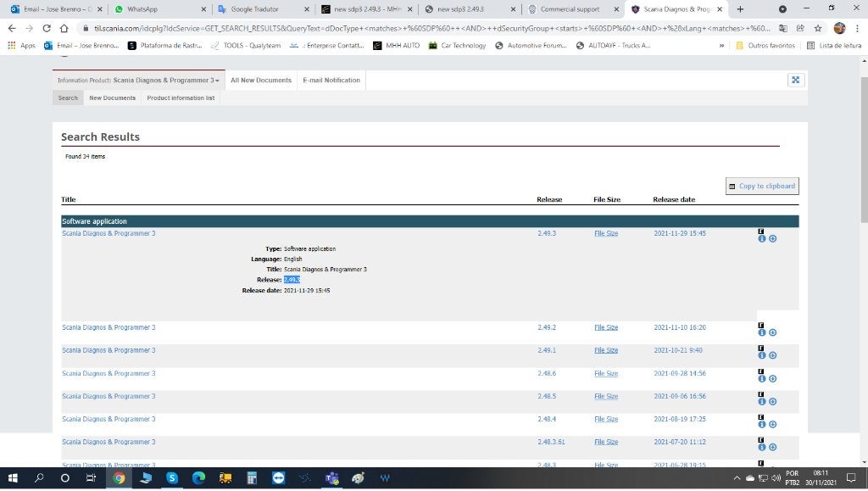Open MHH AUTO bookmark
This screenshot has height=491, width=868.
point(397,46)
